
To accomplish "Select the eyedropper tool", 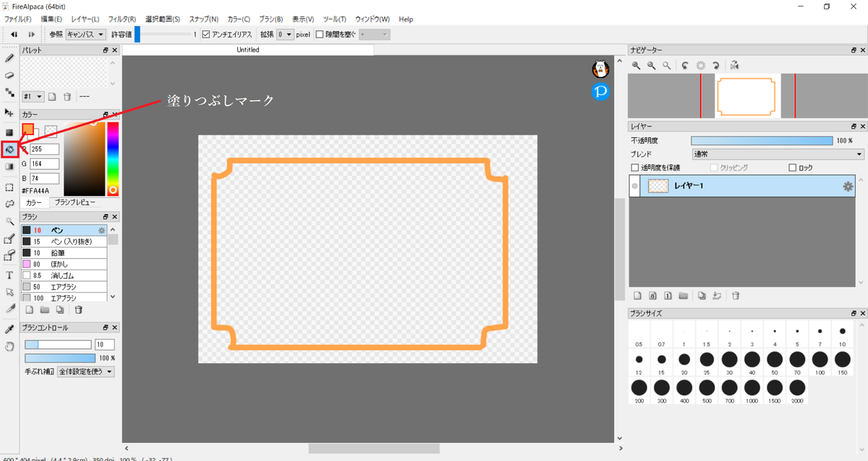I will [x=9, y=329].
